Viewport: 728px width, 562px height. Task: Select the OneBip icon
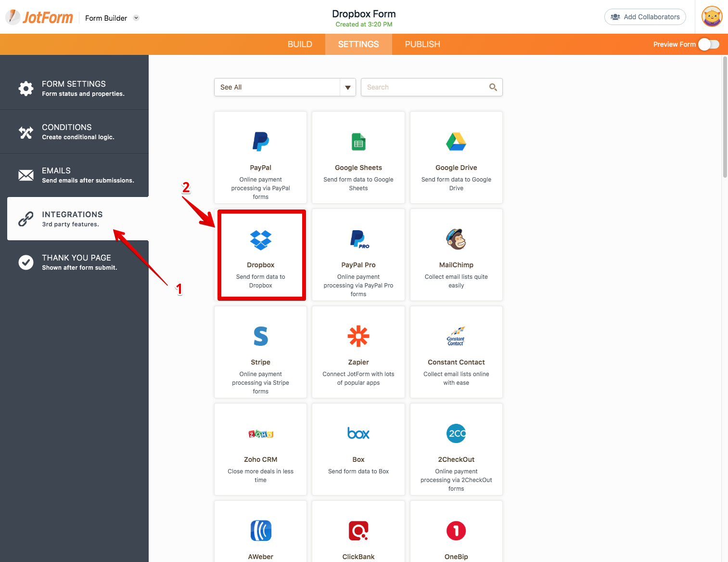(456, 531)
